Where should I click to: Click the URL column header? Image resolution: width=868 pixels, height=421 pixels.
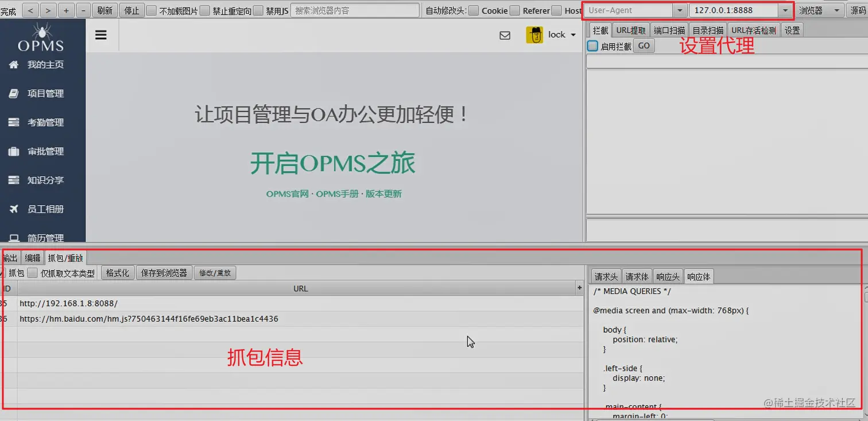pyautogui.click(x=300, y=288)
